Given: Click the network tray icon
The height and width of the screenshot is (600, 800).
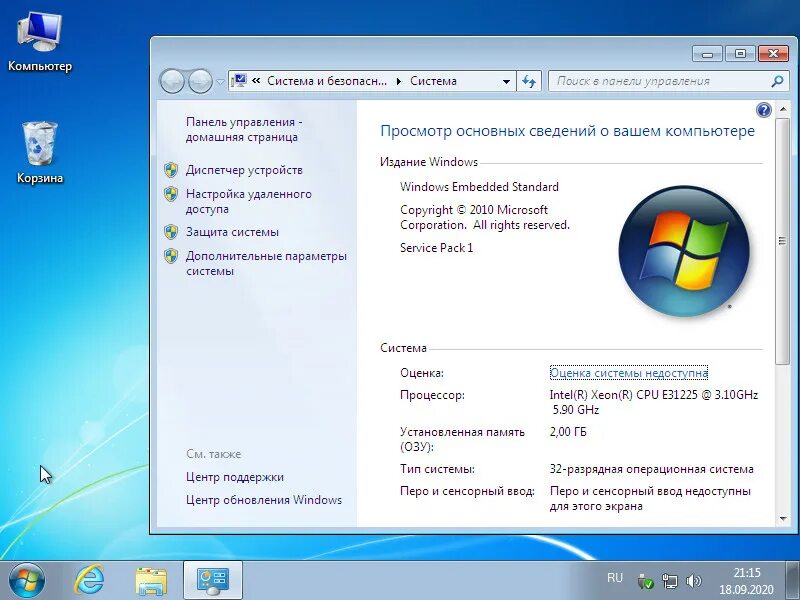Looking at the screenshot, I should coord(669,581).
